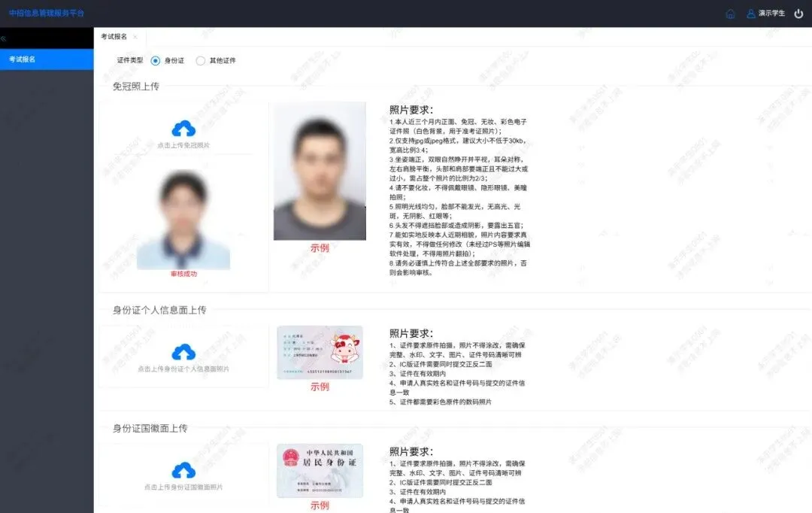Click the ID card personal info sample image
This screenshot has height=513, width=812.
tap(319, 353)
